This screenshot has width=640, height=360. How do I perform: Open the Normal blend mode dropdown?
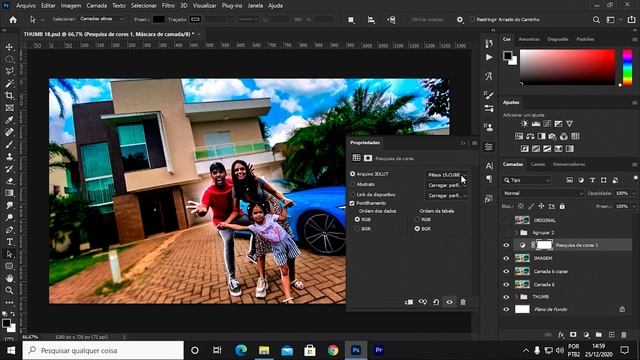coord(543,193)
